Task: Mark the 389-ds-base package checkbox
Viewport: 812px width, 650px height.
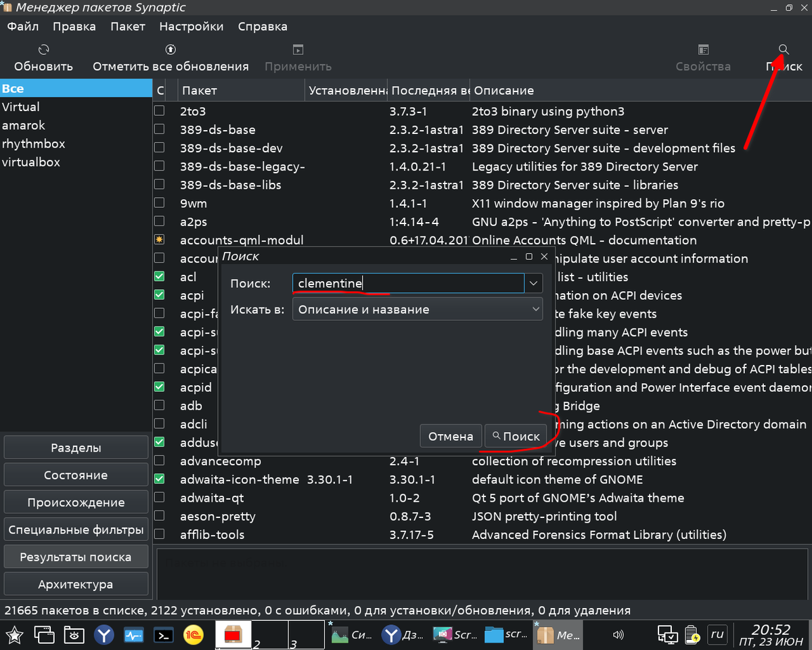Action: (160, 129)
